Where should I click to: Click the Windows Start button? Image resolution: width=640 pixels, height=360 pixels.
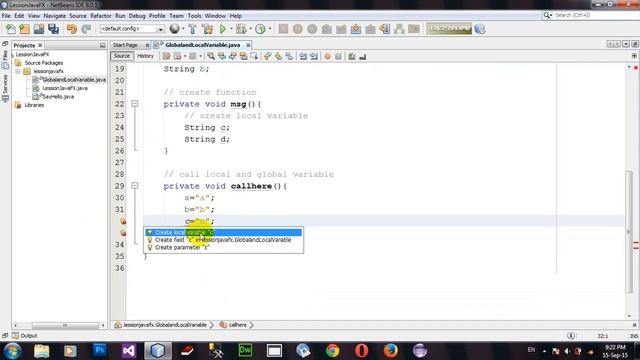[x=12, y=351]
